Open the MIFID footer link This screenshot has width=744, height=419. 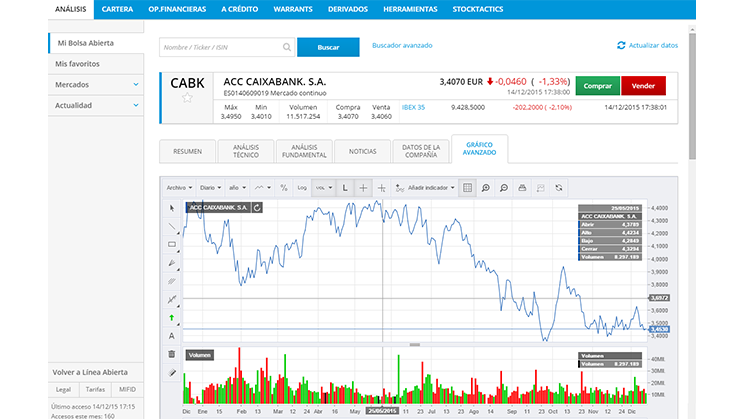(x=127, y=390)
